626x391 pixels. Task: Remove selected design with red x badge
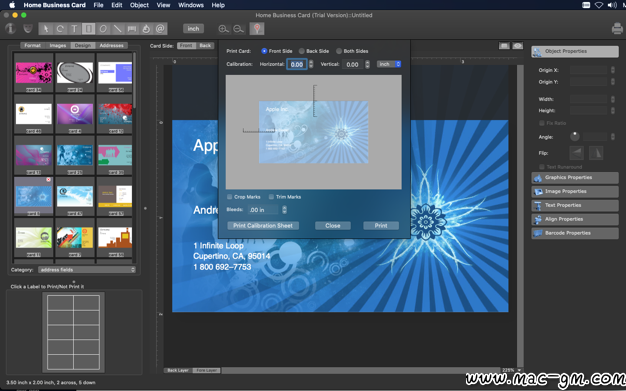tap(48, 180)
